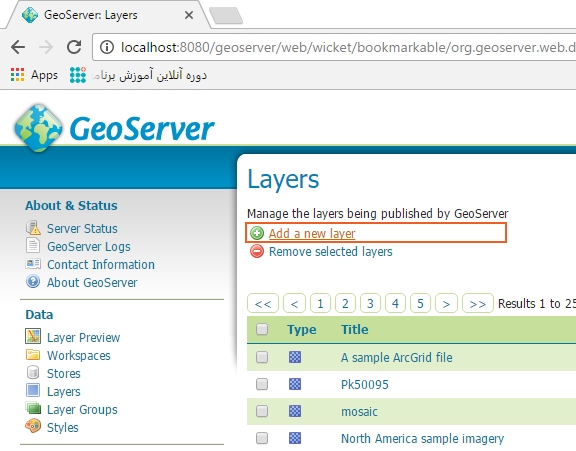Viewport: 576px width, 451px height.
Task: Click the Workspaces folder icon
Action: tap(33, 354)
